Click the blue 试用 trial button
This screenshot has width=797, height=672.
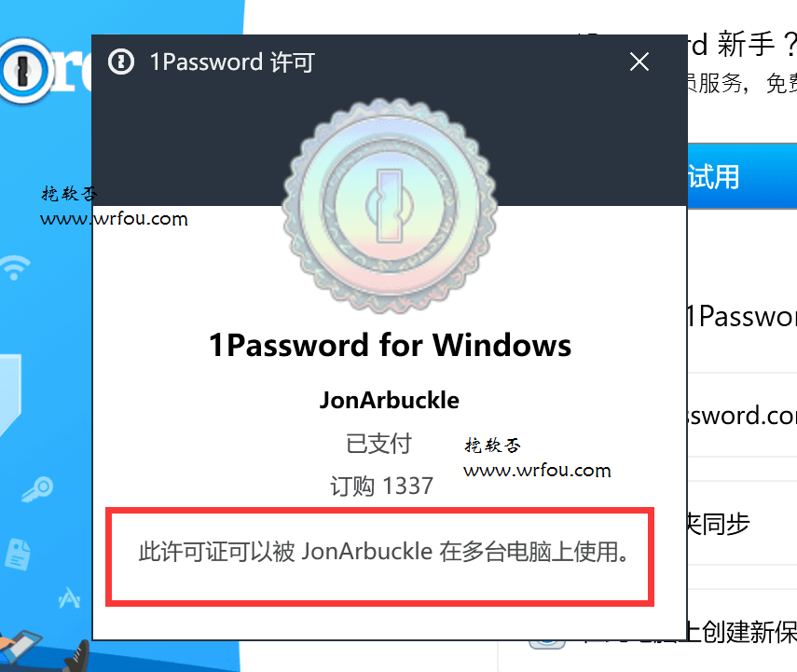click(742, 176)
